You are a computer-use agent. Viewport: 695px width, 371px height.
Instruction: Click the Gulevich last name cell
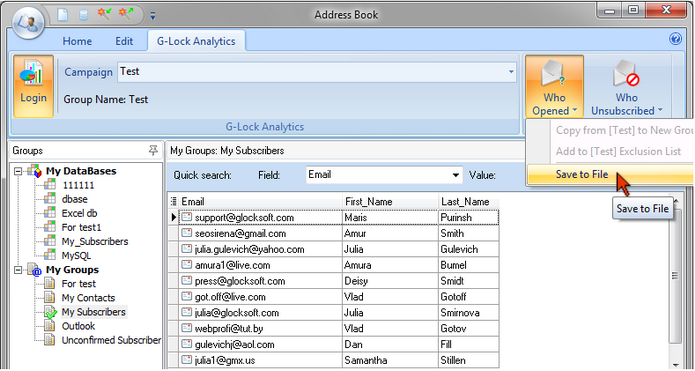[469, 250]
